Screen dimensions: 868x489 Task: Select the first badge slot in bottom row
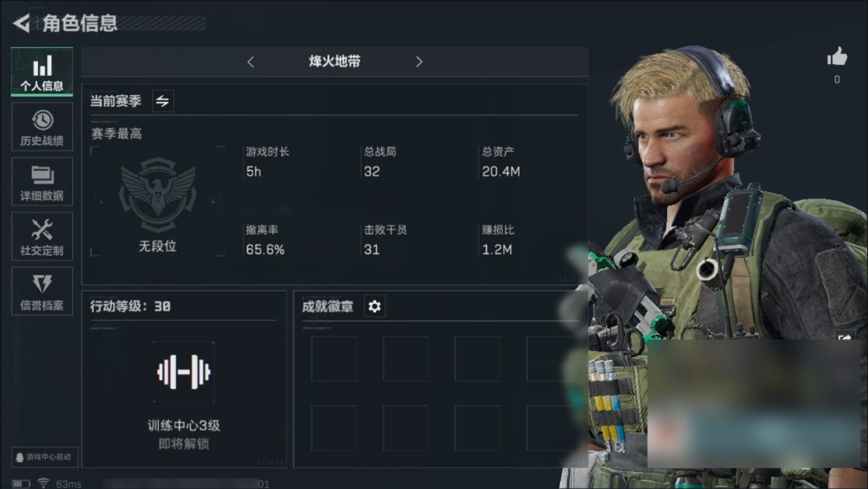[334, 428]
